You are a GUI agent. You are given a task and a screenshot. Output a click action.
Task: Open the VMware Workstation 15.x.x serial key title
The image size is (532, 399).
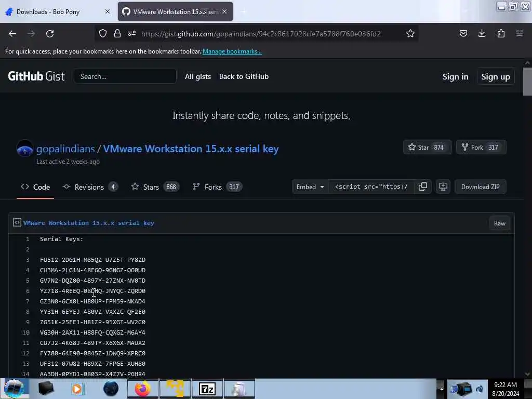(x=191, y=149)
